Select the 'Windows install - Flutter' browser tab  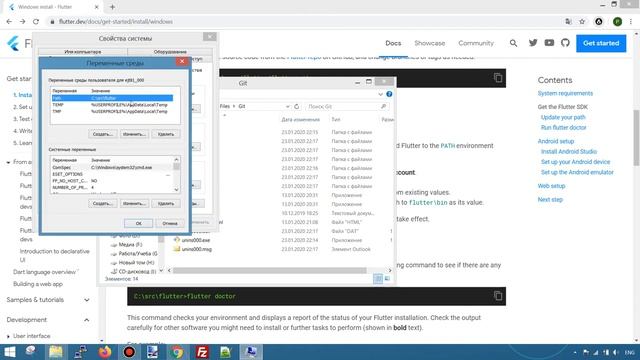click(x=53, y=7)
